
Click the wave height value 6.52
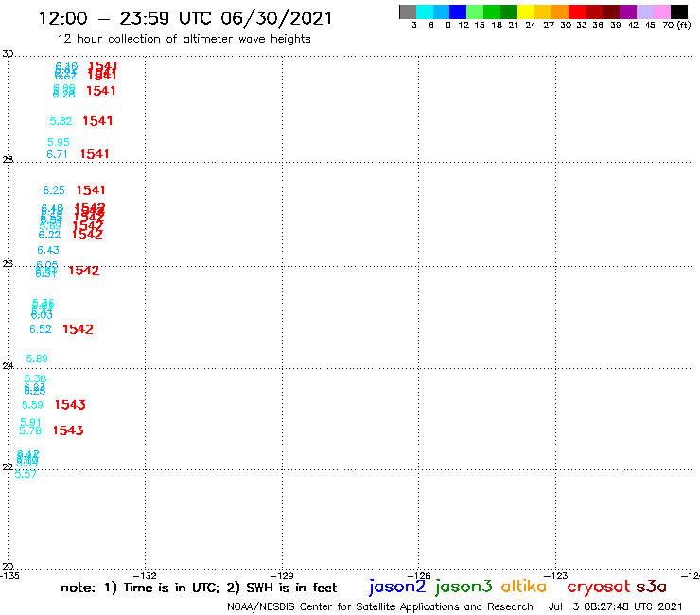click(41, 329)
